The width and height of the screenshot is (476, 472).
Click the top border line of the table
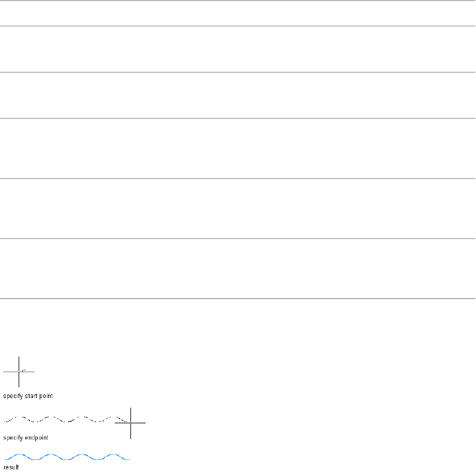[x=238, y=1]
